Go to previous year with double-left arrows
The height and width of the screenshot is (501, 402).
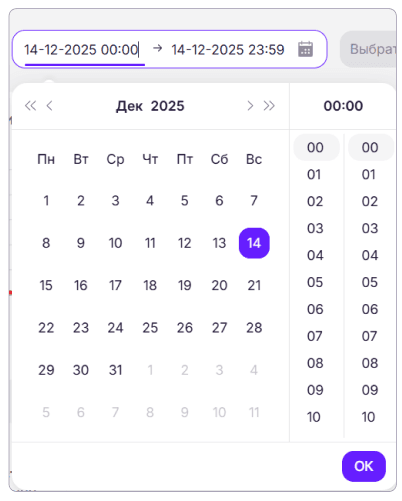30,106
